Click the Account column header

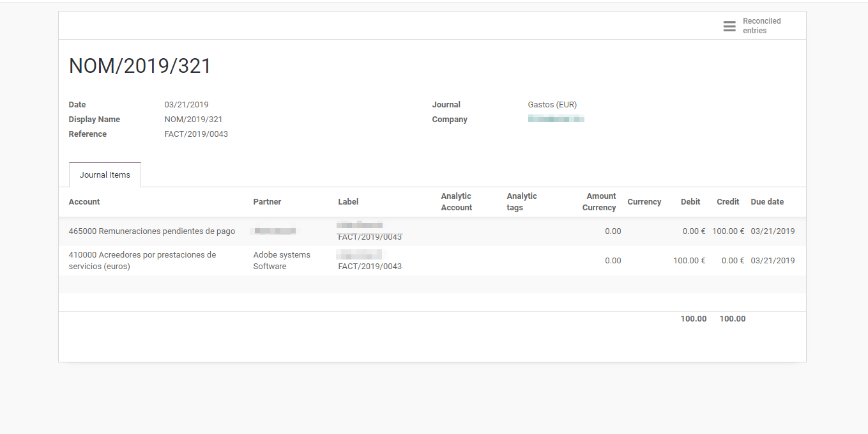[84, 201]
